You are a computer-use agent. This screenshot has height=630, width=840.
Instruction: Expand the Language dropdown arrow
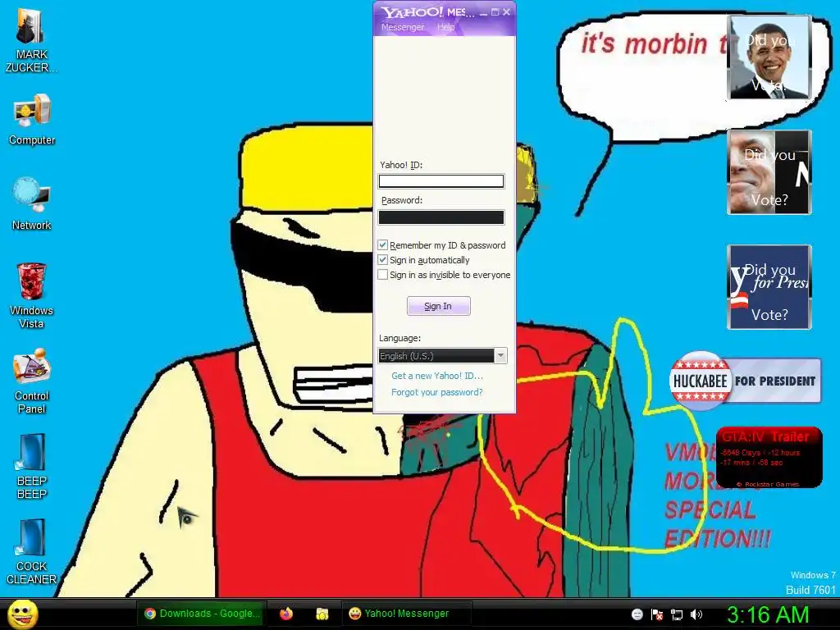(500, 356)
